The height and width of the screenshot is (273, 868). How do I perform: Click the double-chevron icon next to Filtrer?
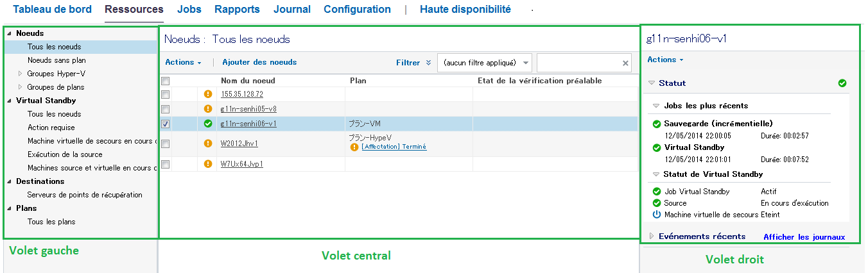coord(428,63)
